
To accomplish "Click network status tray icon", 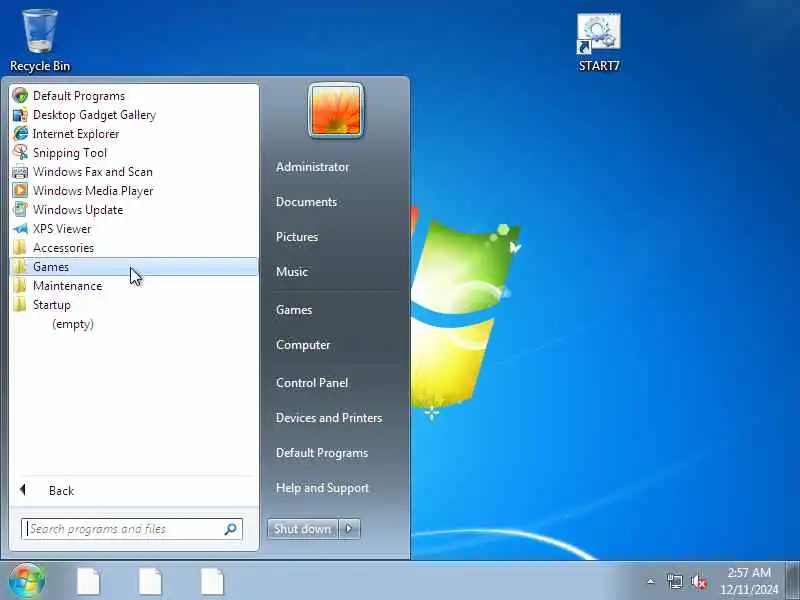I will (x=674, y=581).
